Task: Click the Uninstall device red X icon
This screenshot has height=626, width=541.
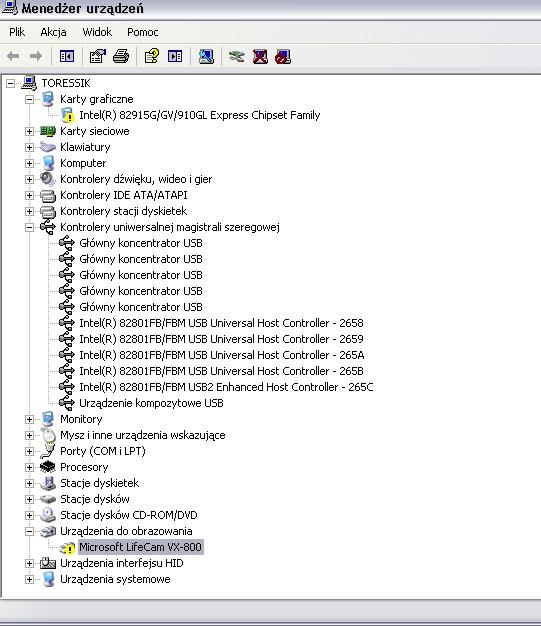Action: click(260, 56)
